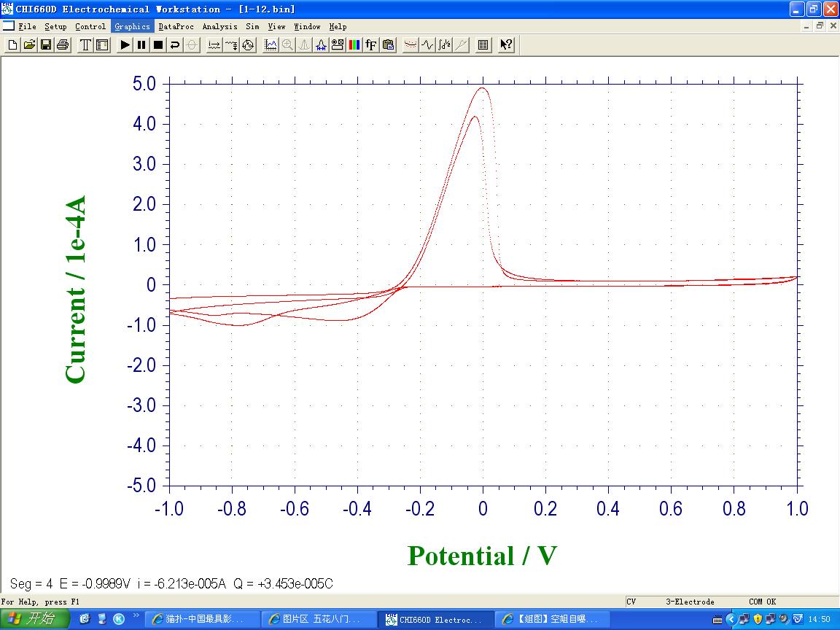Open the data list icon
Screen dimensions: 840x630
tap(483, 45)
